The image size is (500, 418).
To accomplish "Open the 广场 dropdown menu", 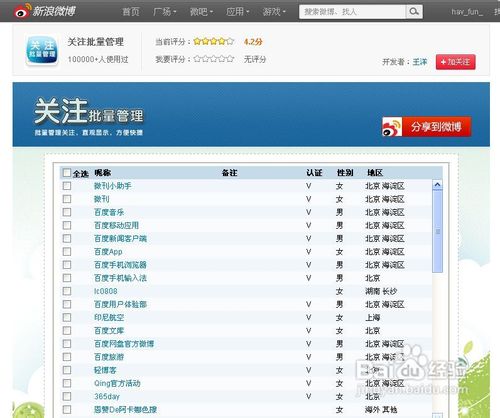I will (164, 12).
